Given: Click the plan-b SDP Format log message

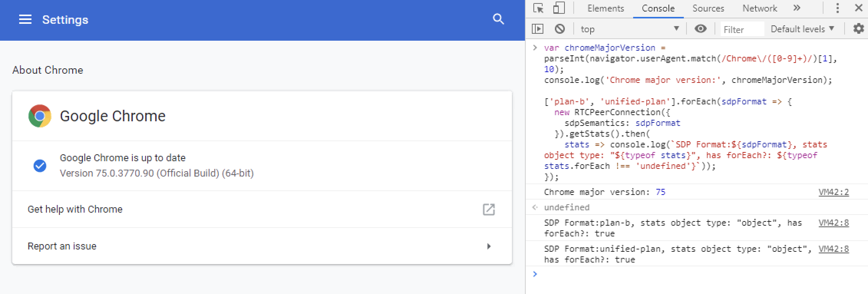Looking at the screenshot, I should click(673, 228).
